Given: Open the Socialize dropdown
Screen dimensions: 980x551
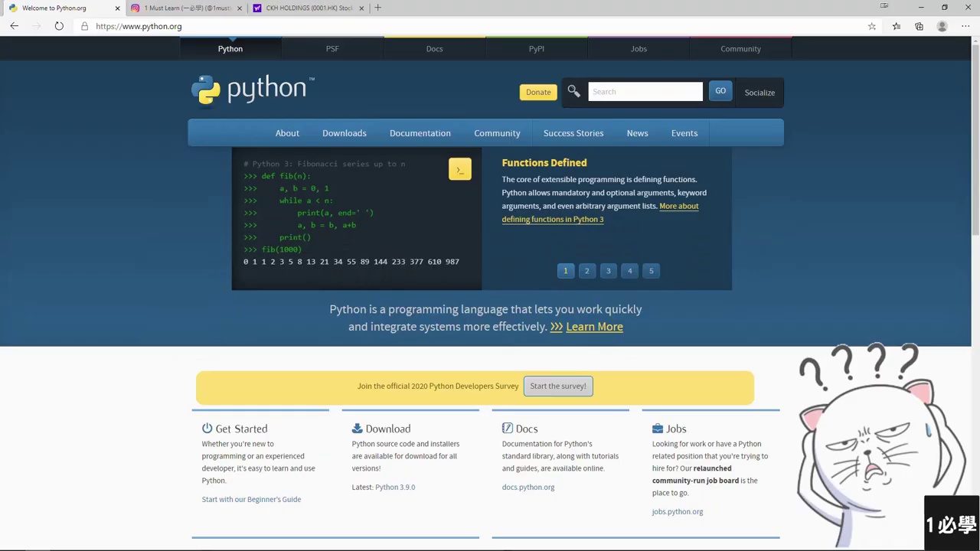Looking at the screenshot, I should 759,93.
